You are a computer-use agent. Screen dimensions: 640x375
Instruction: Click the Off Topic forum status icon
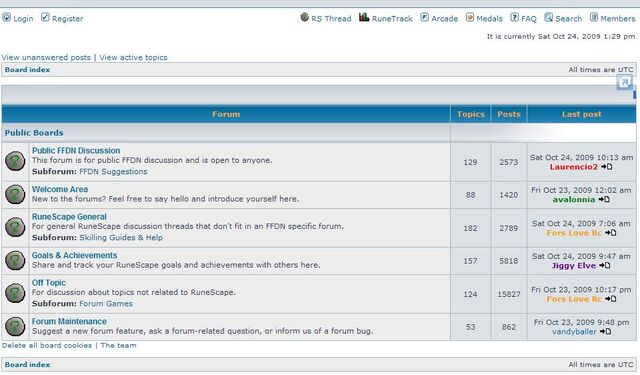coord(15,293)
